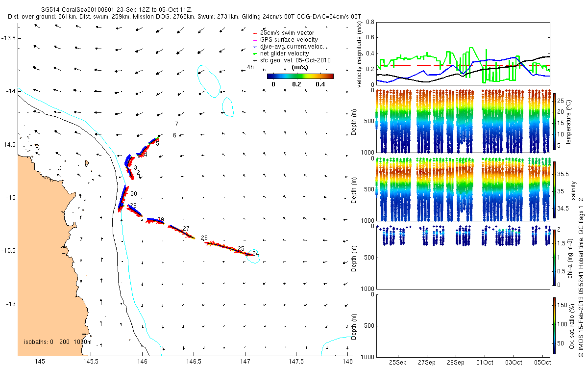Viewport: 588px width, 368px height.
Task: Click the '05Oct' date tick label
Action: 543,363
